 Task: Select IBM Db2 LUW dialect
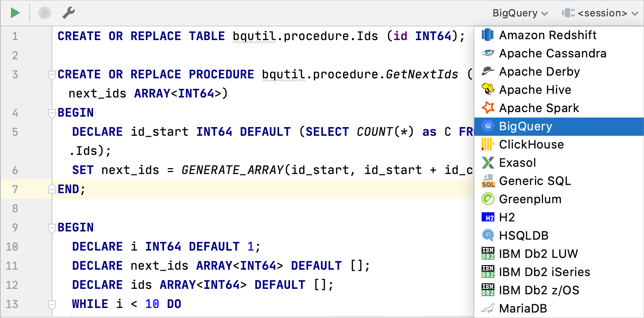[559, 254]
